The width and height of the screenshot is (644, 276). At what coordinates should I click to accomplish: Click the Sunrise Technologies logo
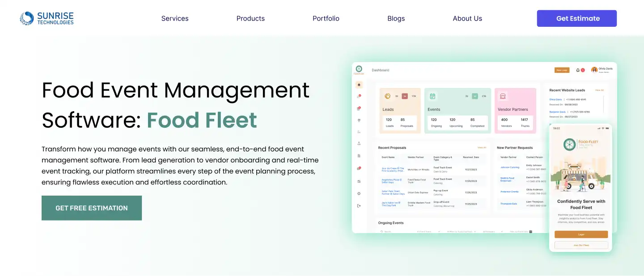tap(46, 18)
